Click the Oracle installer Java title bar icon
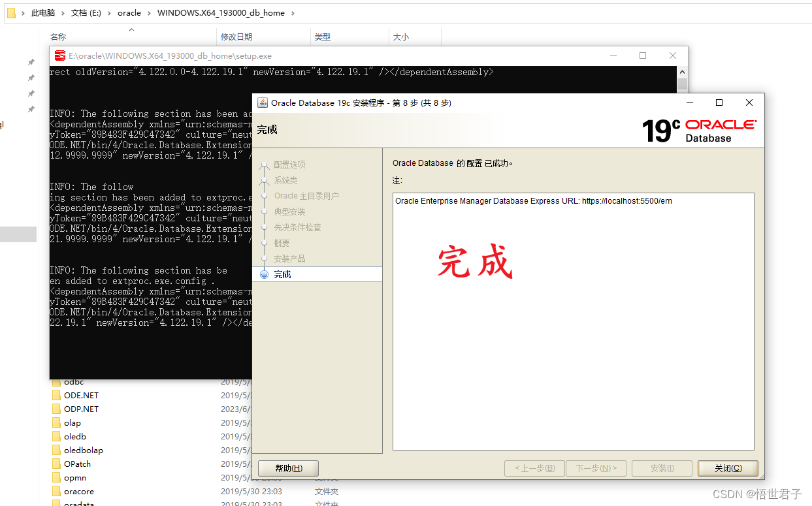 click(262, 103)
